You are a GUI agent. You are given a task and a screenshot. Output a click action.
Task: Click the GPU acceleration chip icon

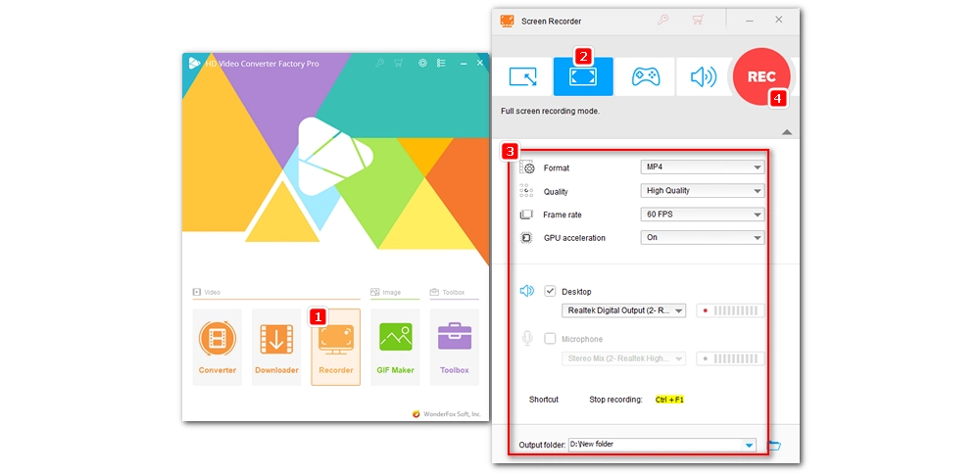(526, 237)
